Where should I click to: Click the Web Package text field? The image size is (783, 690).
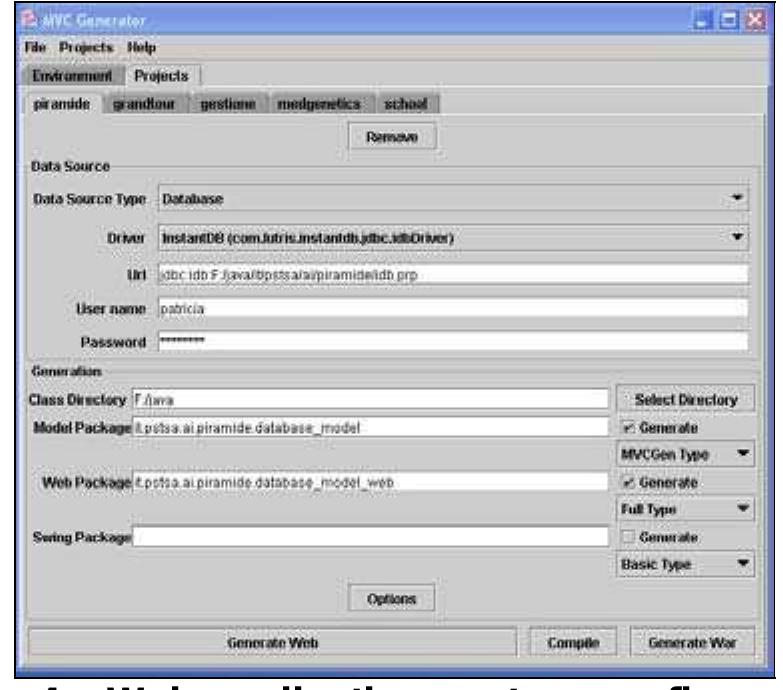point(371,482)
